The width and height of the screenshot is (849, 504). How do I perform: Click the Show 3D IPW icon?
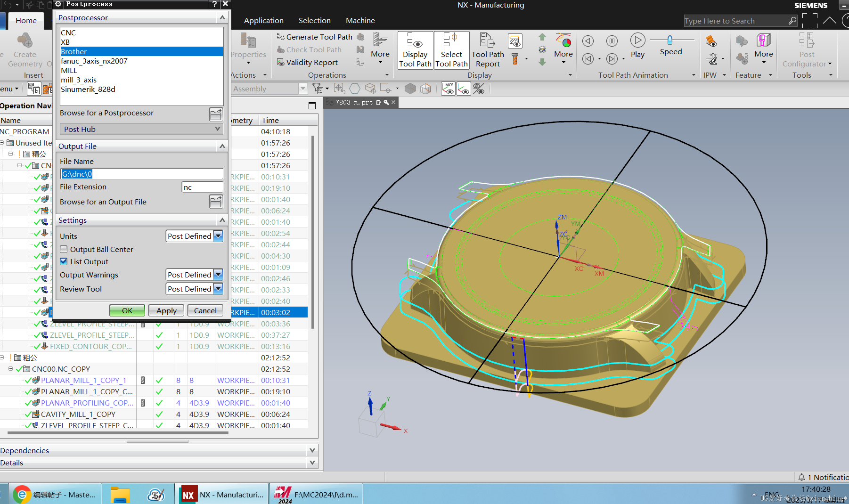point(711,41)
